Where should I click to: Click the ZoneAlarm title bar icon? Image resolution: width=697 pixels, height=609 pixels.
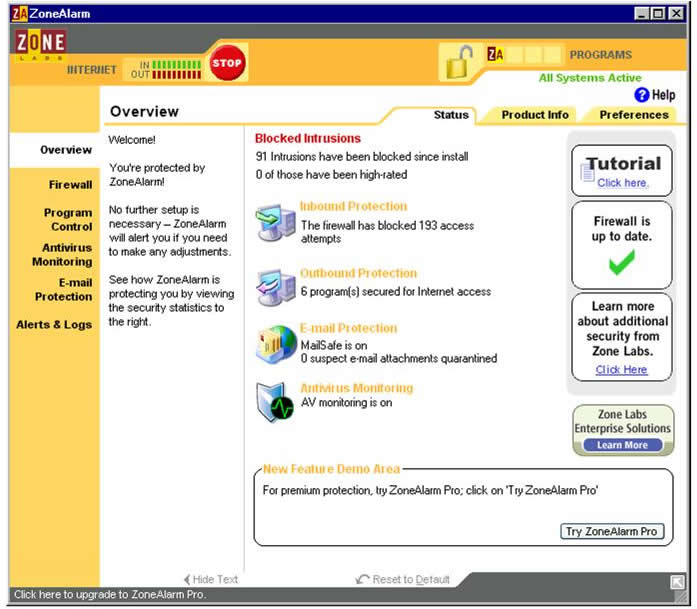[x=20, y=14]
